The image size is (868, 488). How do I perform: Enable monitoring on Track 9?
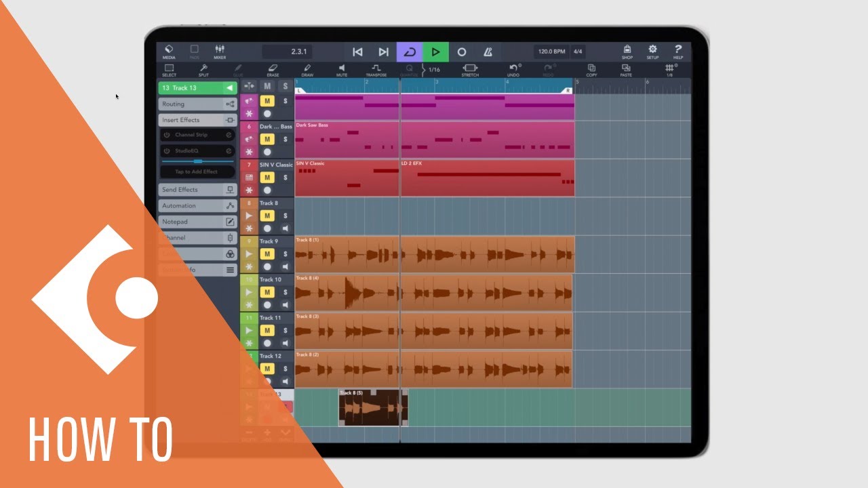click(x=285, y=267)
